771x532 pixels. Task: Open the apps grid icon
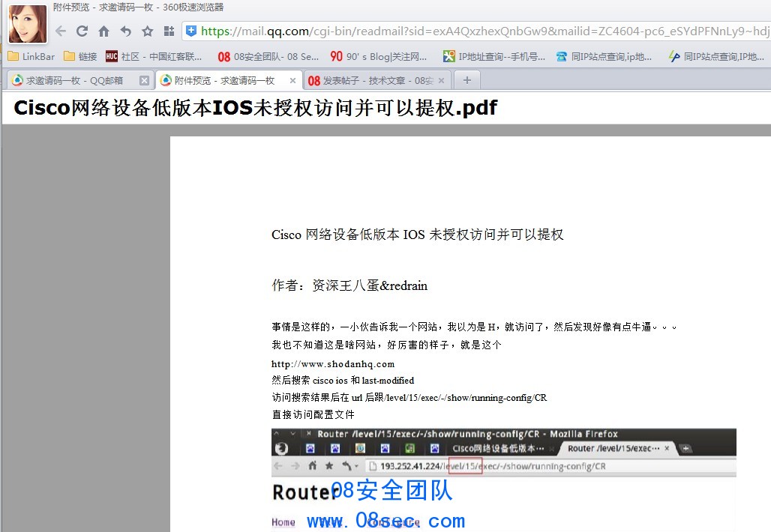[169, 31]
